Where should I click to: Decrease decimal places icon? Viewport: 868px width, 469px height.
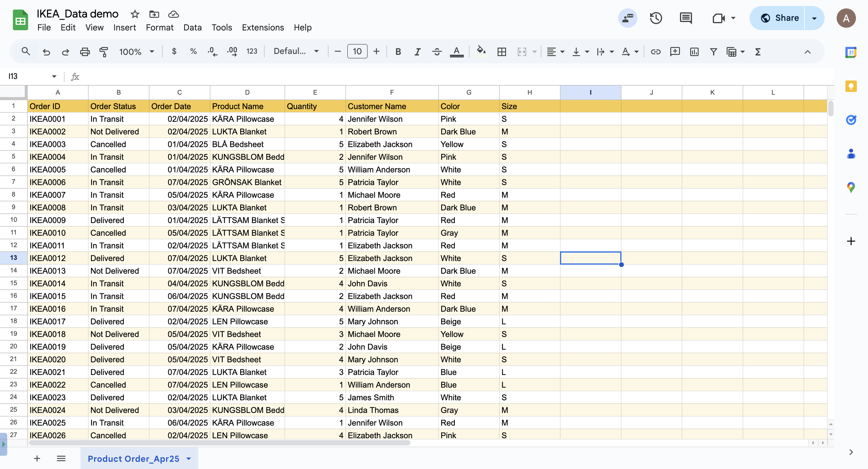pyautogui.click(x=212, y=52)
